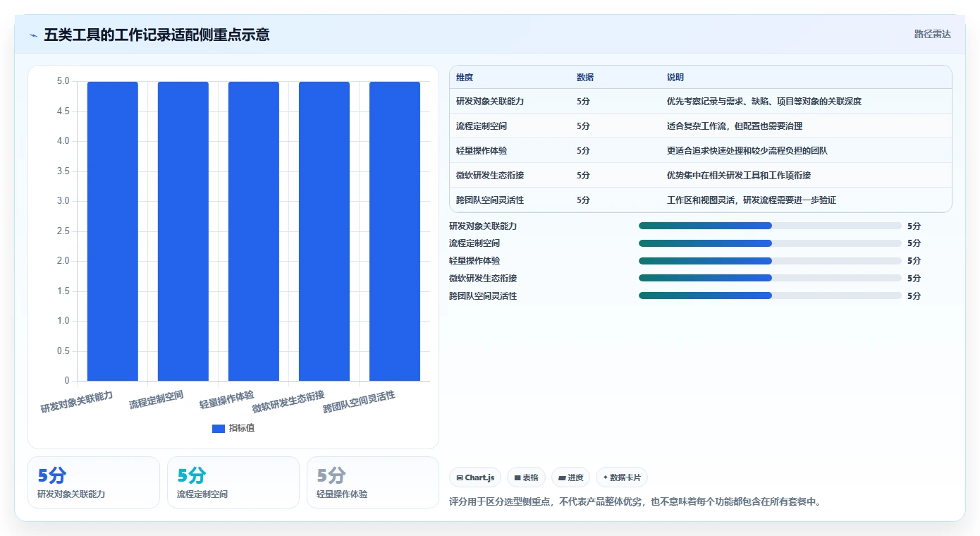Click the 微软研发生态衔接 progress bar
Screen dimensions: 980x536
tap(770, 278)
